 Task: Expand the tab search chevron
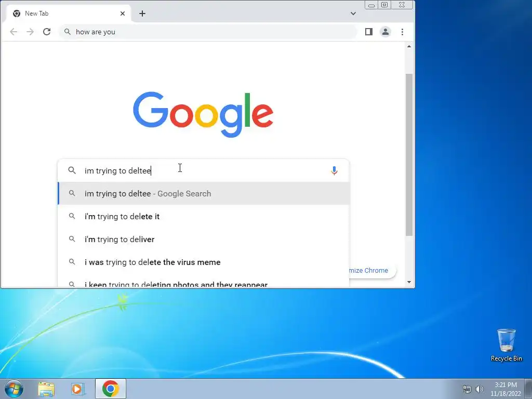pyautogui.click(x=353, y=14)
